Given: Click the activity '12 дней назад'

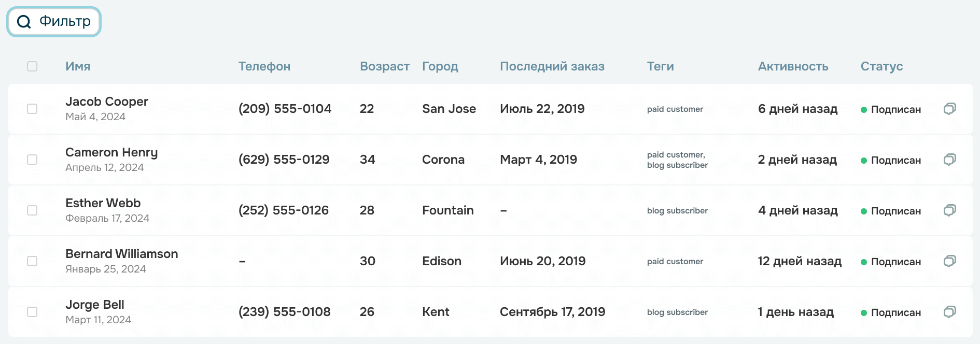Looking at the screenshot, I should click(x=800, y=261).
